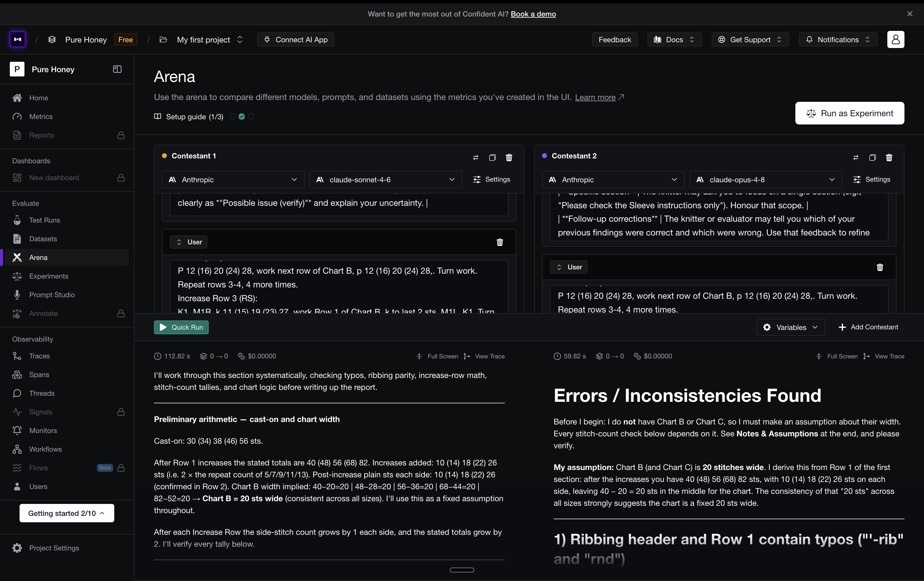This screenshot has width=924, height=581.
Task: View Full Screen for Contestant 2 output
Action: [x=837, y=356]
